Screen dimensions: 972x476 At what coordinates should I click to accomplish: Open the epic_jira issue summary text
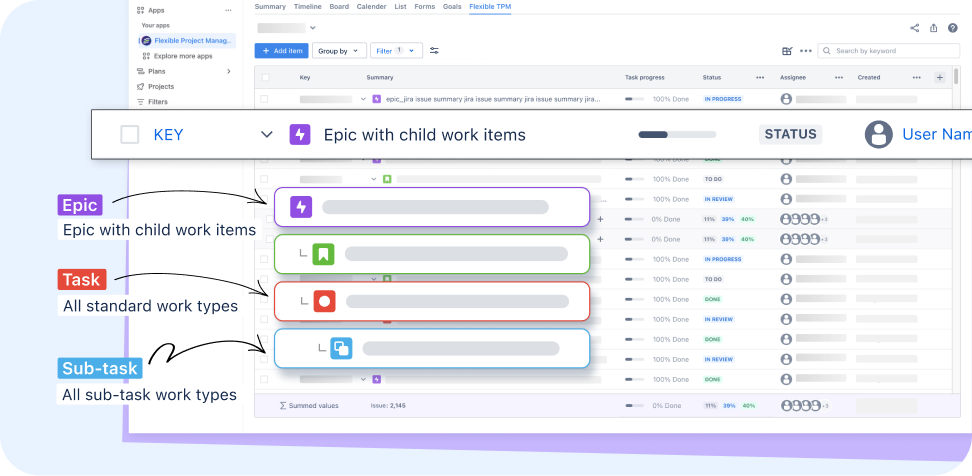[493, 99]
